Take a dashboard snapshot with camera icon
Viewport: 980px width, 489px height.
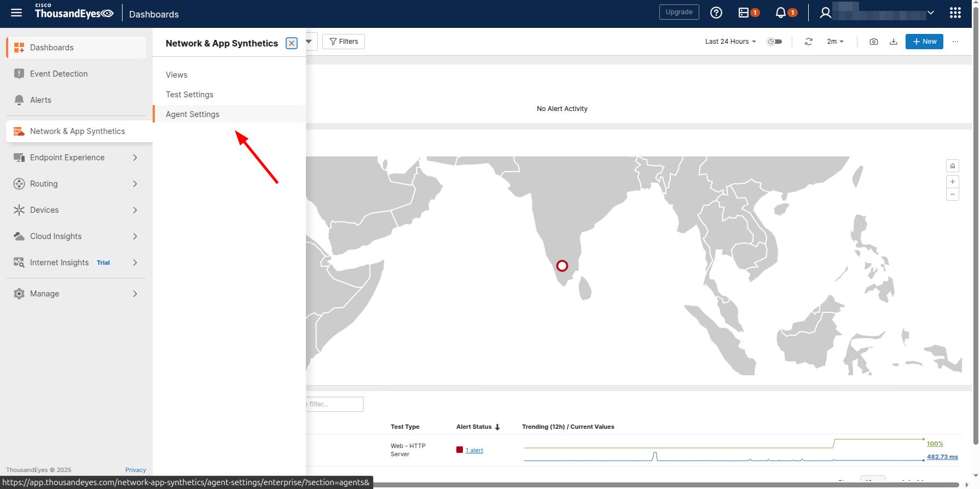pyautogui.click(x=873, y=42)
